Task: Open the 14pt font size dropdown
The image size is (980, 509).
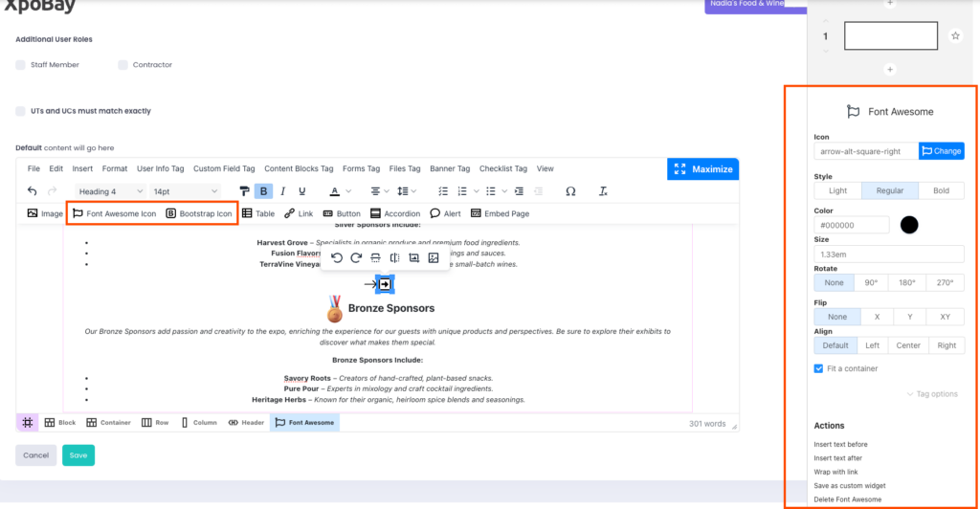Action: pos(185,191)
